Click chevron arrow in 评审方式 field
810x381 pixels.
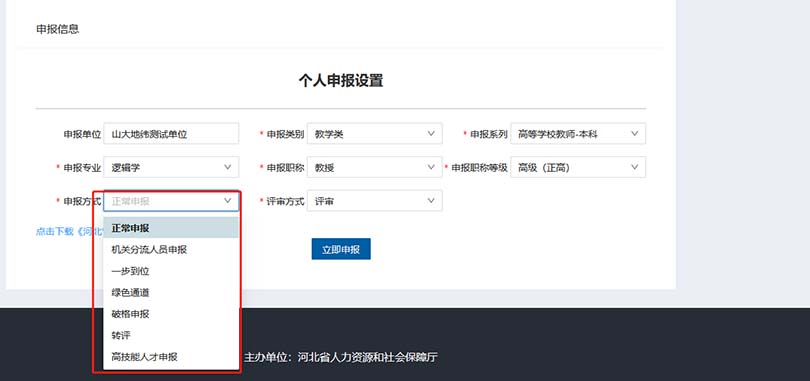coord(431,201)
